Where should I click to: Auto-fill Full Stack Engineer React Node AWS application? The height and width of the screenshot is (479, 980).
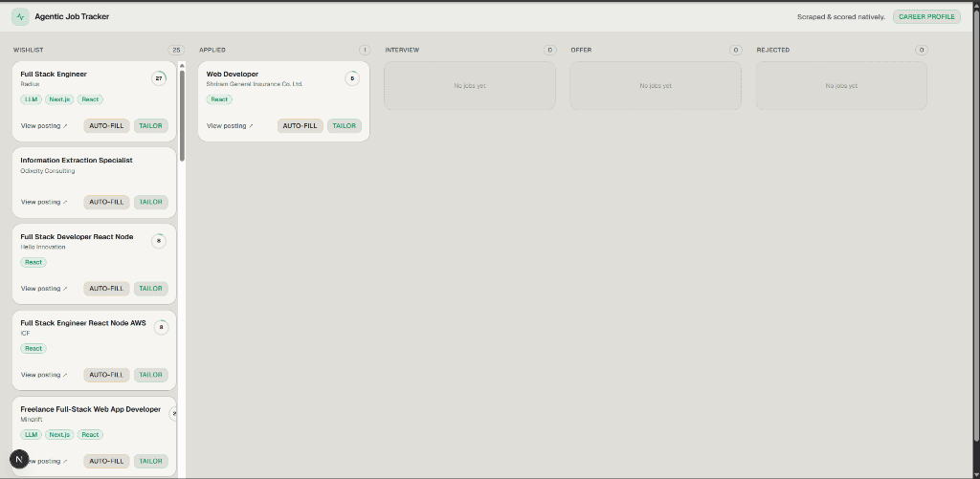tap(107, 375)
